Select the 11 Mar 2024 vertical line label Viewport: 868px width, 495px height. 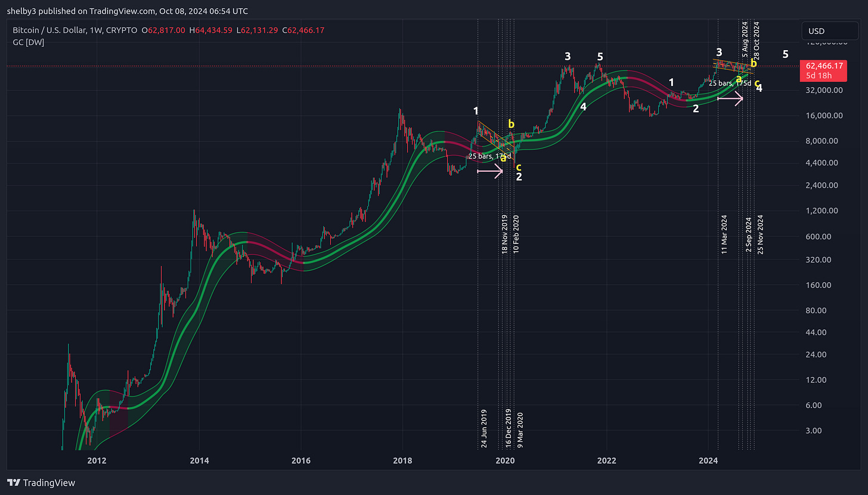[724, 234]
